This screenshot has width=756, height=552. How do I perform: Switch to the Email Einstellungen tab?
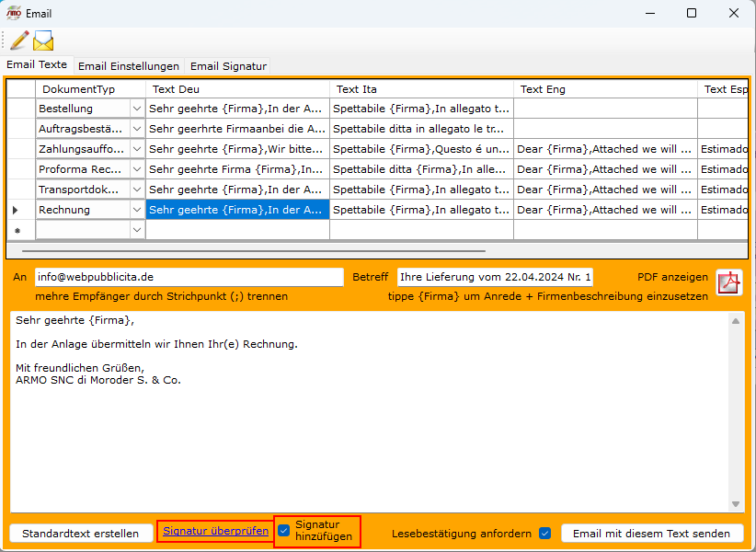129,66
